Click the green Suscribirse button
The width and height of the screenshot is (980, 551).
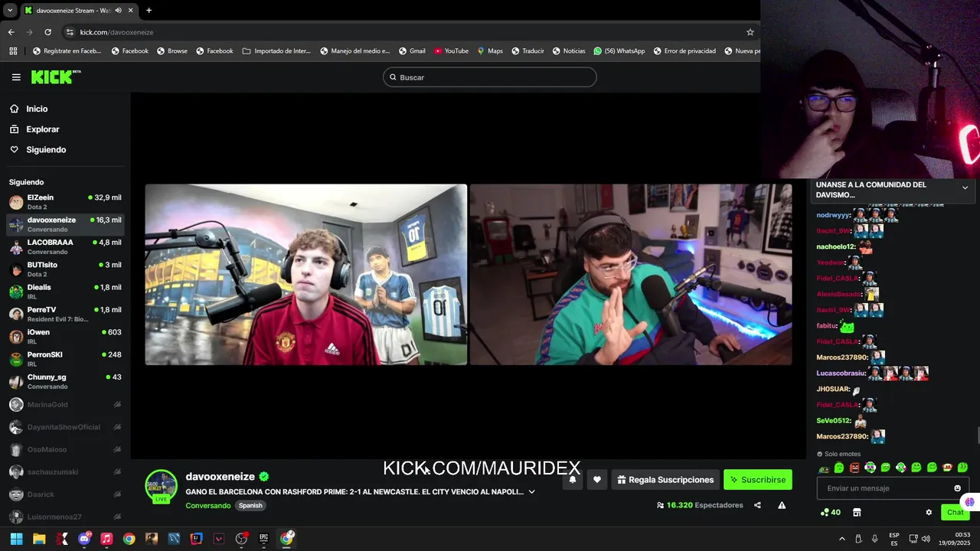(x=758, y=480)
